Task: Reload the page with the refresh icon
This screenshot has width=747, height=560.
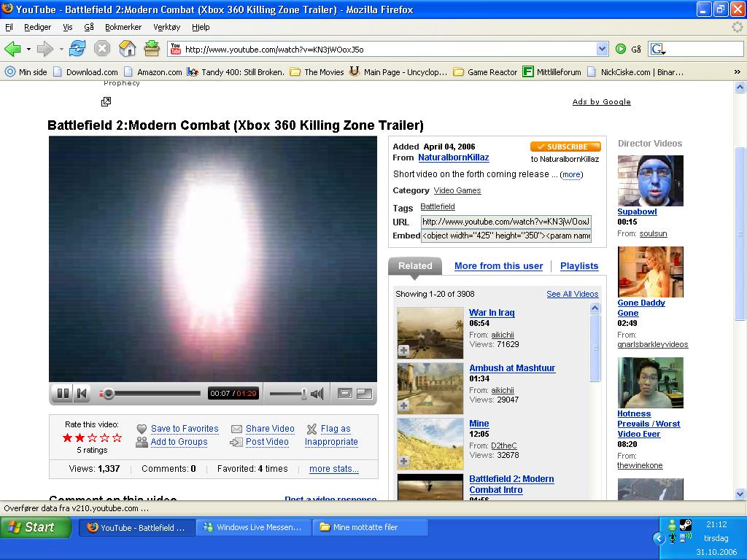Action: pos(77,49)
